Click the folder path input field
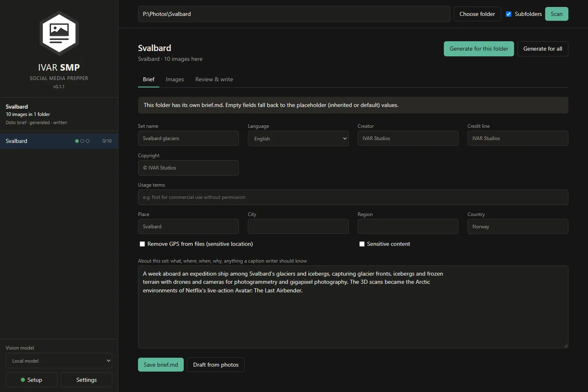588x392 pixels. pyautogui.click(x=294, y=14)
